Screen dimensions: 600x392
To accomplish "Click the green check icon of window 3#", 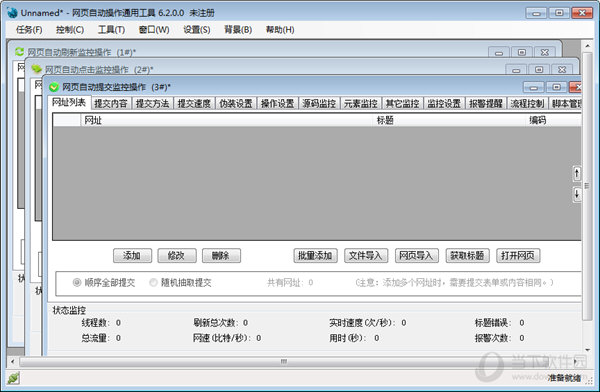I will (x=54, y=87).
